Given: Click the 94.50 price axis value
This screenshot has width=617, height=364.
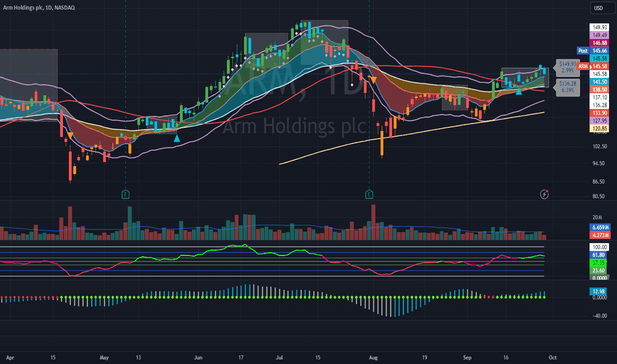Looking at the screenshot, I should pos(599,163).
